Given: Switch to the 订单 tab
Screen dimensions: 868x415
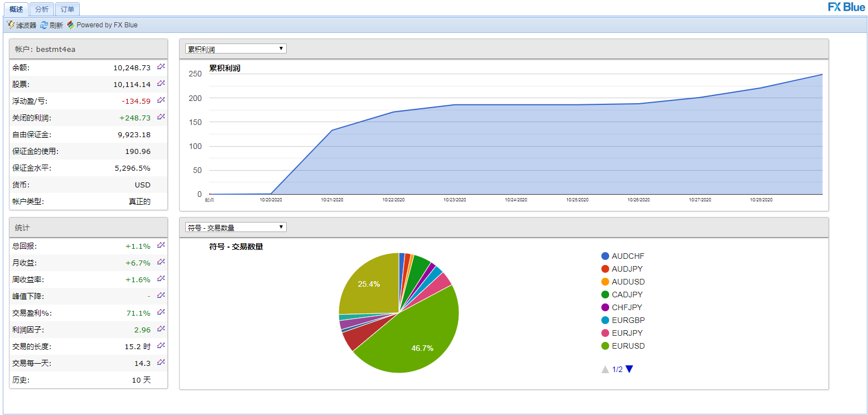Looking at the screenshot, I should [67, 9].
